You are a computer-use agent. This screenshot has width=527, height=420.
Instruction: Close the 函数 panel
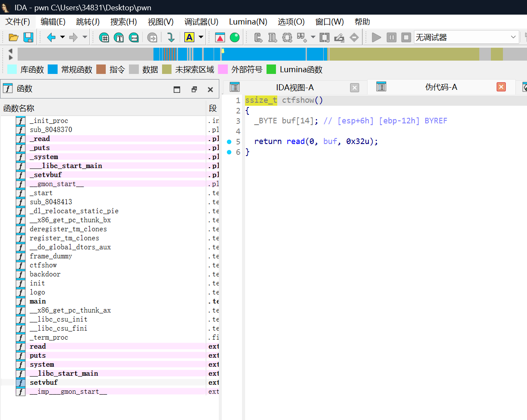tap(210, 89)
